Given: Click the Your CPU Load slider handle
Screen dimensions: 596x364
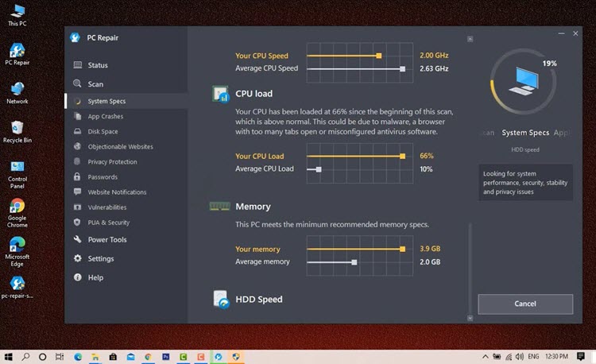Looking at the screenshot, I should point(403,156).
